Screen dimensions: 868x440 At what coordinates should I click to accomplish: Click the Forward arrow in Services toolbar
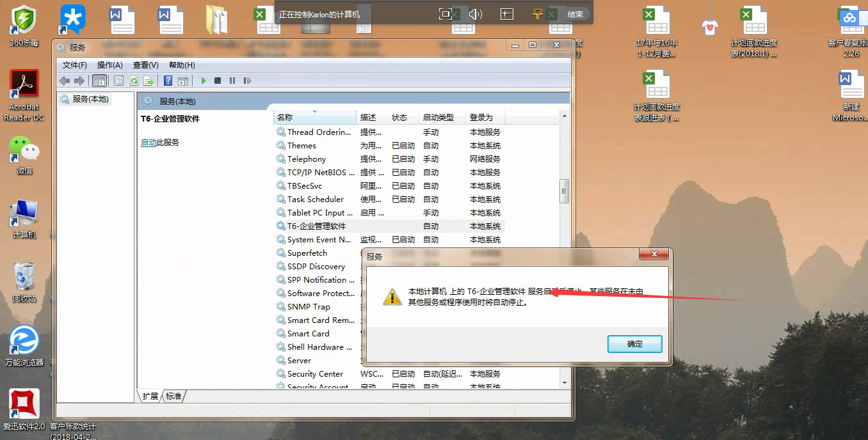[x=79, y=81]
